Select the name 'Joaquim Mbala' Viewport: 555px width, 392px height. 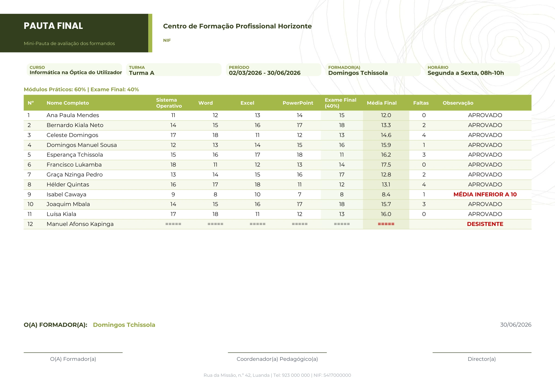click(x=68, y=204)
